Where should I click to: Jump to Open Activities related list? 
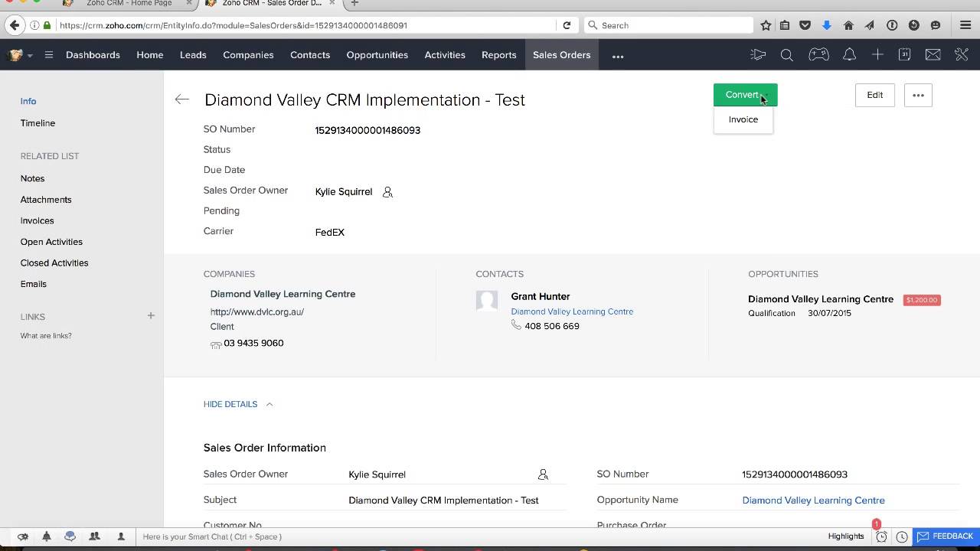click(x=51, y=241)
